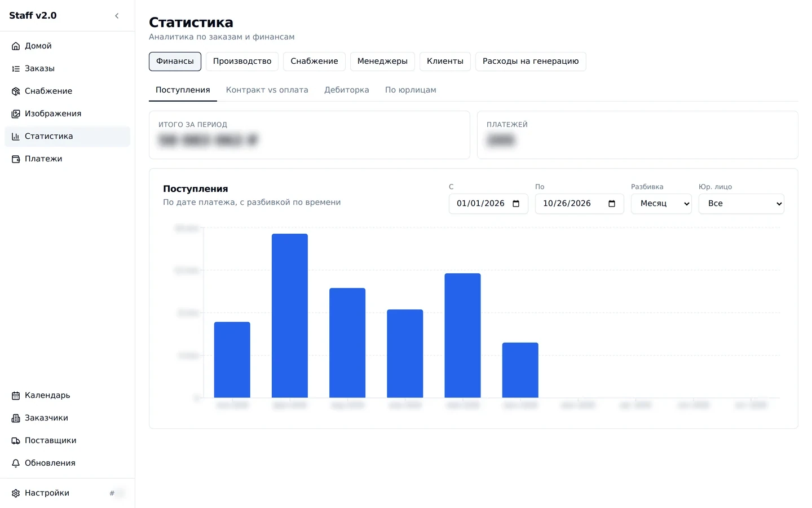
Task: Click the Изображения picture icon
Action: (16, 114)
